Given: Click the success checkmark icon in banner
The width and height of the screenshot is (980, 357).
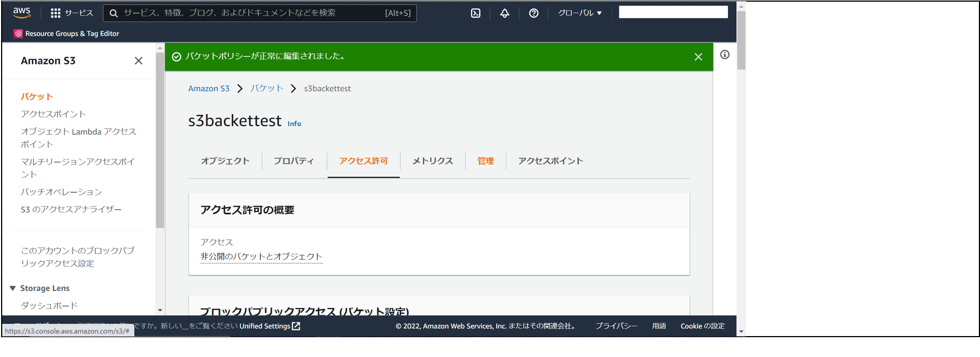Looking at the screenshot, I should 176,57.
